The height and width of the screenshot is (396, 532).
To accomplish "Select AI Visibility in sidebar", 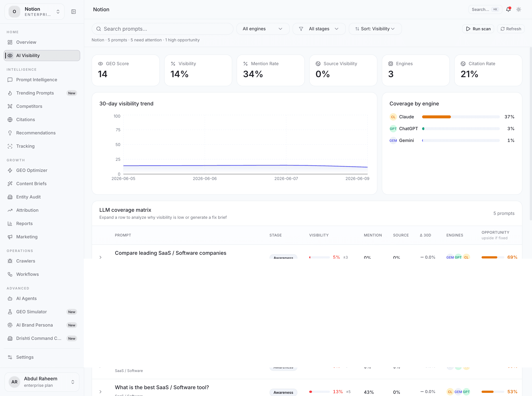I will pyautogui.click(x=42, y=56).
